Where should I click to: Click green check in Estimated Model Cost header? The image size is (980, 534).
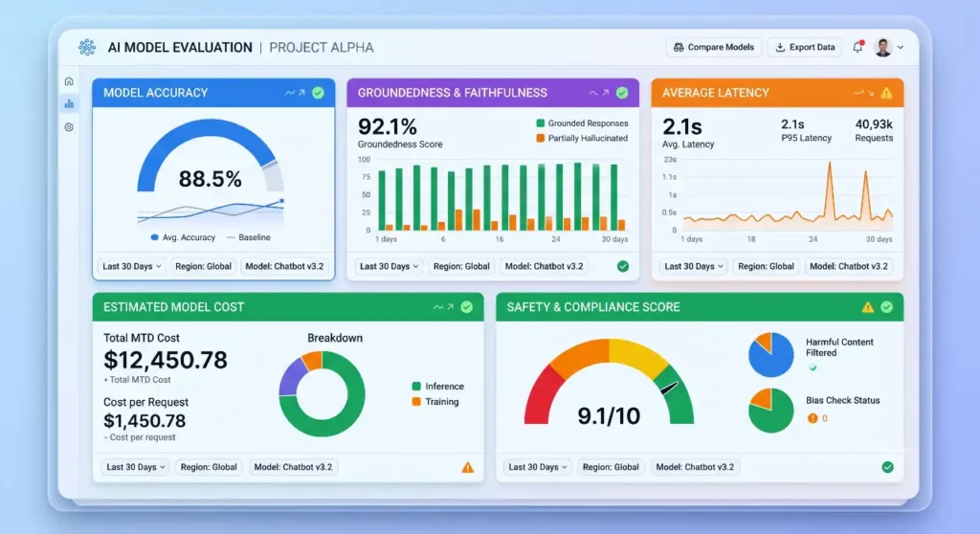click(466, 307)
